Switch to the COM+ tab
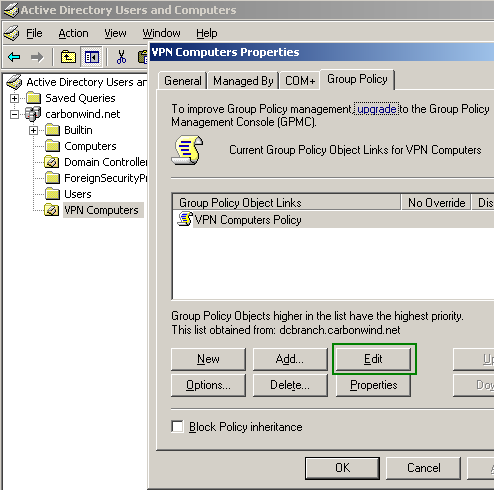 (x=300, y=81)
